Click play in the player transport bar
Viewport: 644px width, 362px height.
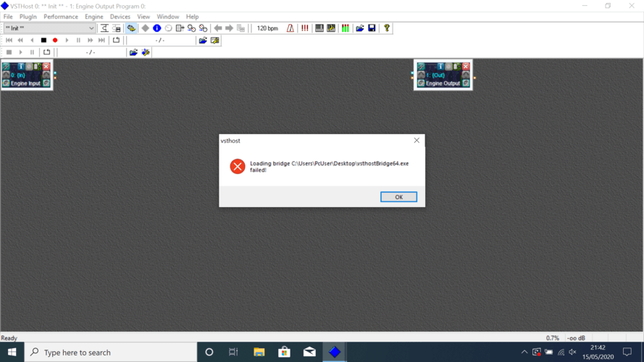tap(67, 41)
